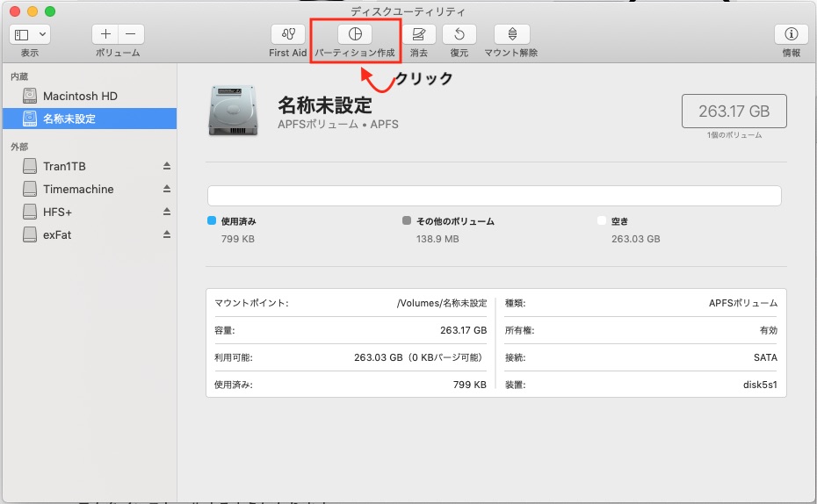Image resolution: width=817 pixels, height=504 pixels.
Task: Open the 表示 view dropdown
Action: point(30,34)
